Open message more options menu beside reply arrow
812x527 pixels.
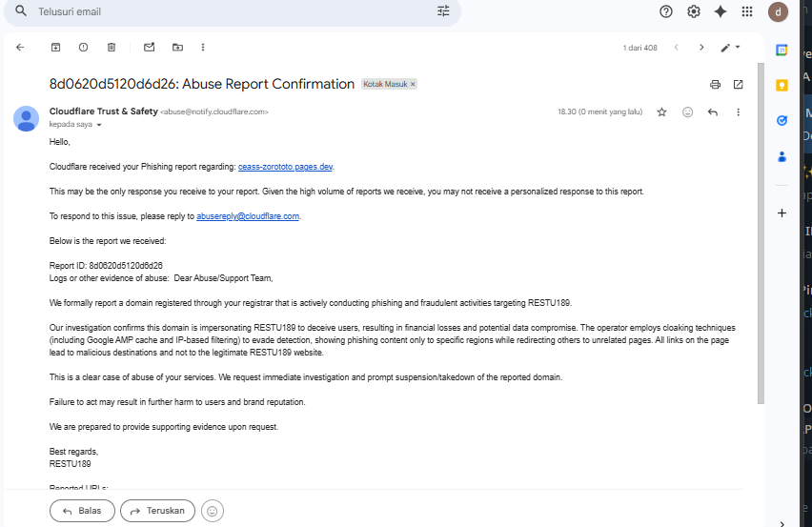pos(739,111)
